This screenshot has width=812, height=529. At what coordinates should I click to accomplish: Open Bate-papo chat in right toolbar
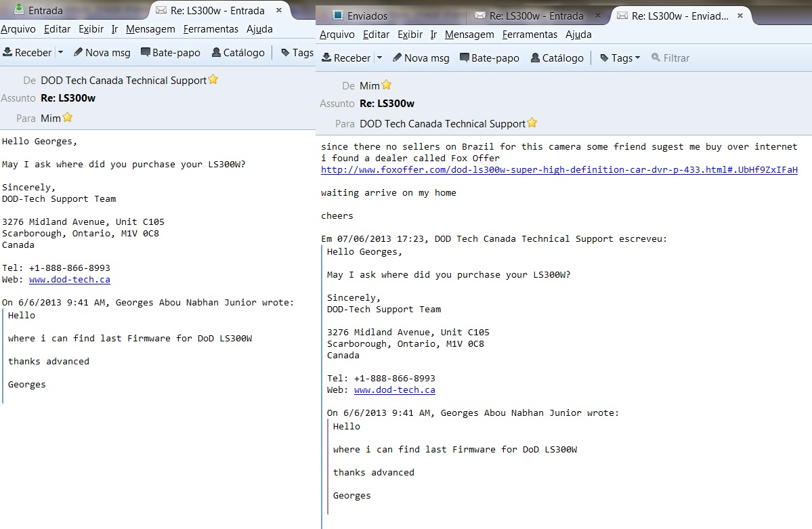490,58
